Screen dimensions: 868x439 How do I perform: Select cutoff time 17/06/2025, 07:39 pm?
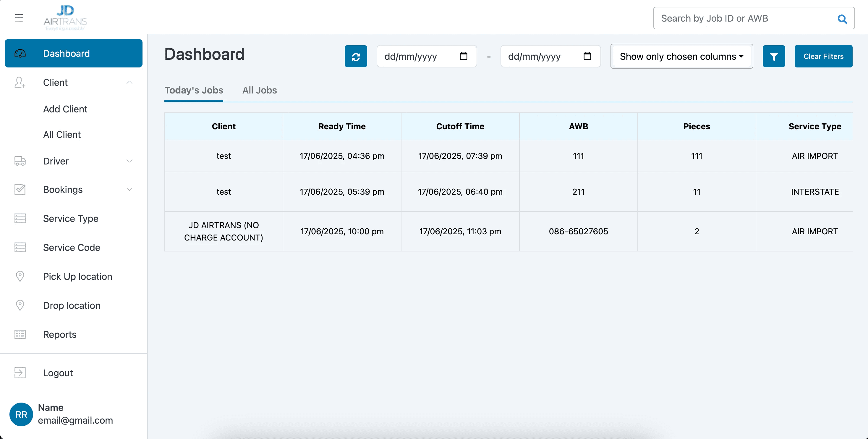pyautogui.click(x=460, y=156)
